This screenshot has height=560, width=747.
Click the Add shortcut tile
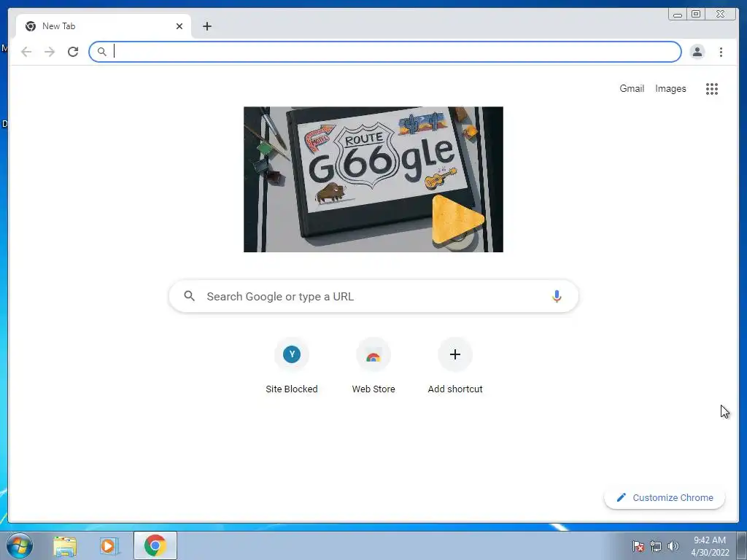pyautogui.click(x=455, y=366)
